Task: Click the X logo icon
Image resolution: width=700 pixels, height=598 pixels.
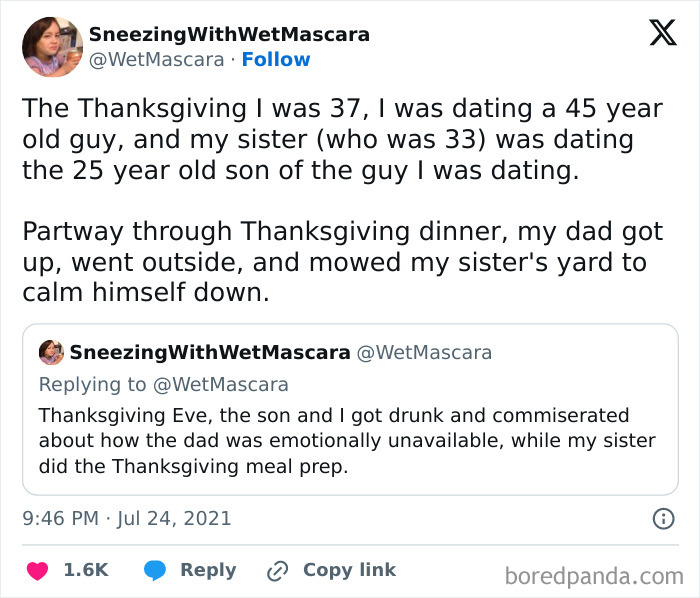Action: click(x=662, y=34)
